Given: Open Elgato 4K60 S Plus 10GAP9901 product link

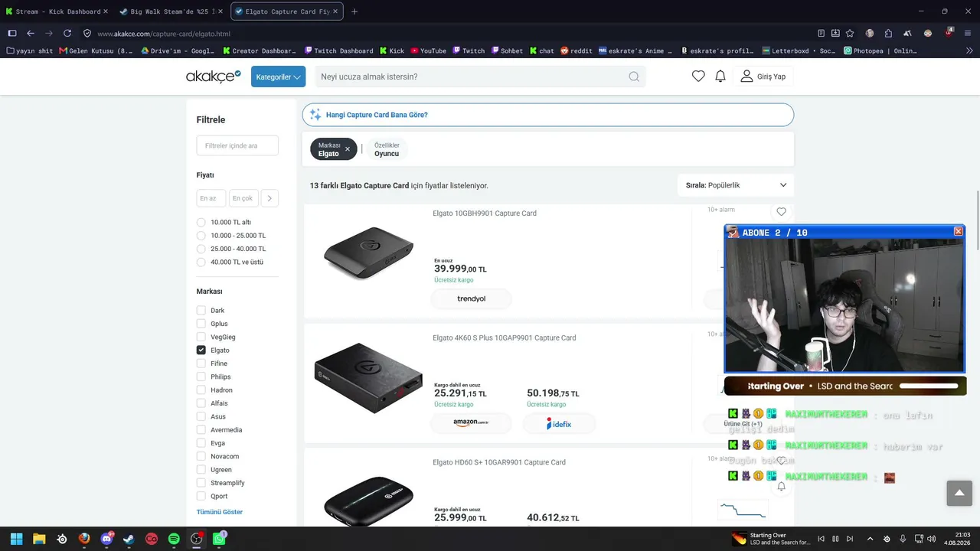Looking at the screenshot, I should tap(505, 337).
